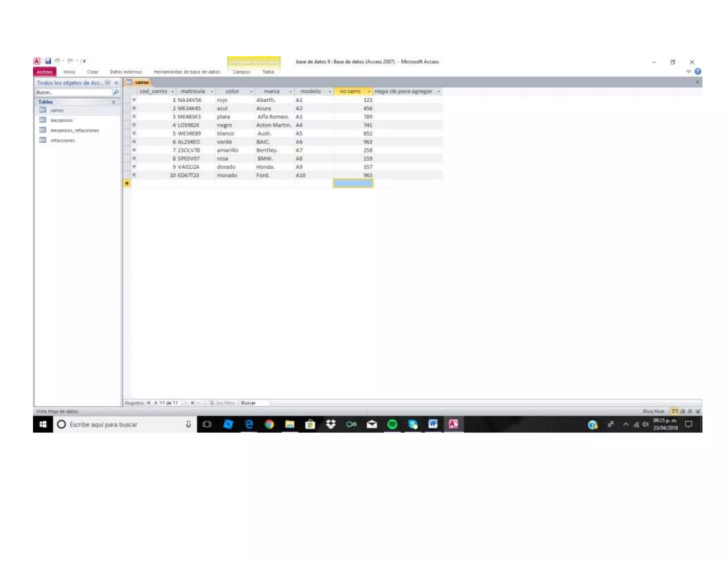
Task: Expand subdatasheet for row ED67T23
Action: point(134,175)
